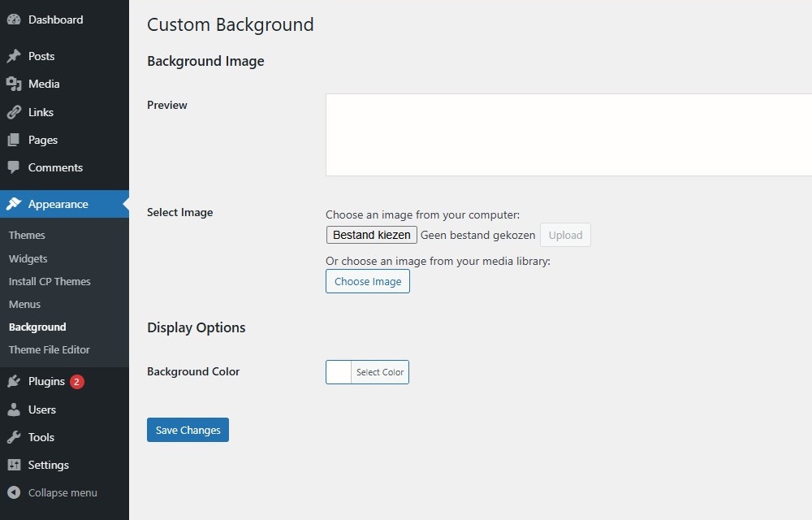This screenshot has width=812, height=520.
Task: Open the Theme File Editor
Action: [50, 349]
